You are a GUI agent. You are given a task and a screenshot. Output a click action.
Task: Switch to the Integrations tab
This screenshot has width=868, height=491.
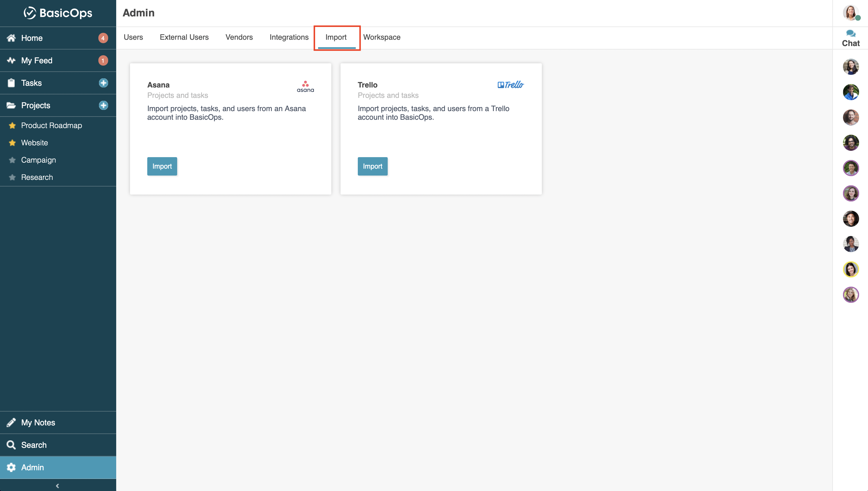click(x=289, y=37)
